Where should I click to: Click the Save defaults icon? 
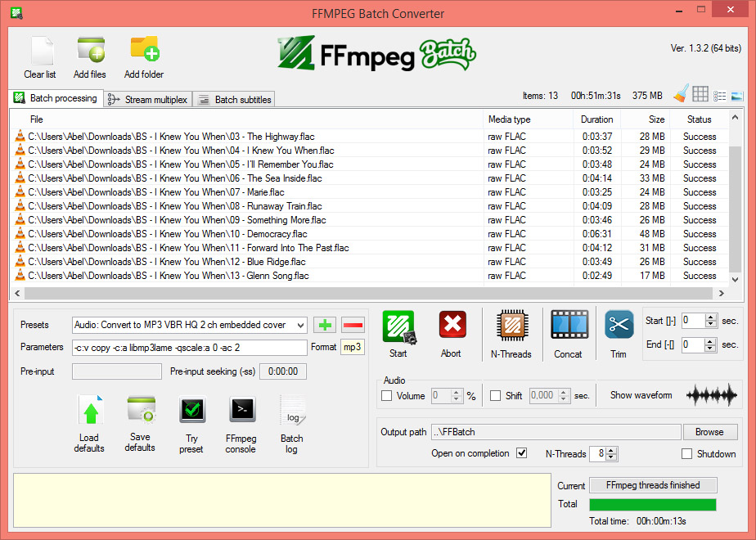[x=142, y=410]
